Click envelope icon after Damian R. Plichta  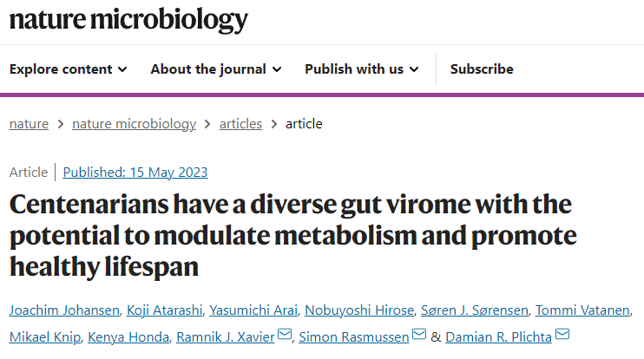pyautogui.click(x=562, y=336)
